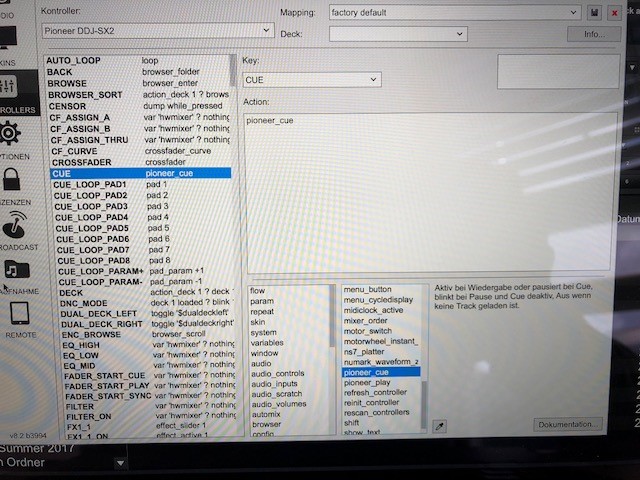This screenshot has width=640, height=480.
Task: Click the Dokumentation... button
Action: pyautogui.click(x=568, y=424)
